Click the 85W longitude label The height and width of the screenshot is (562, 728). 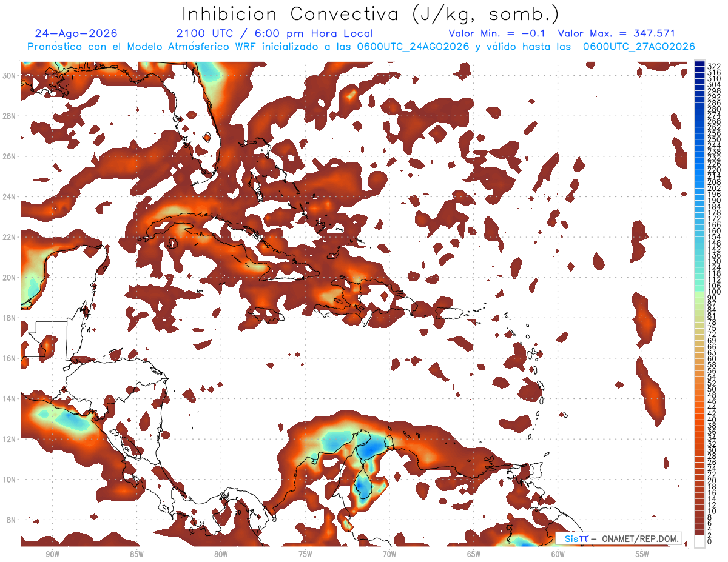pos(136,554)
